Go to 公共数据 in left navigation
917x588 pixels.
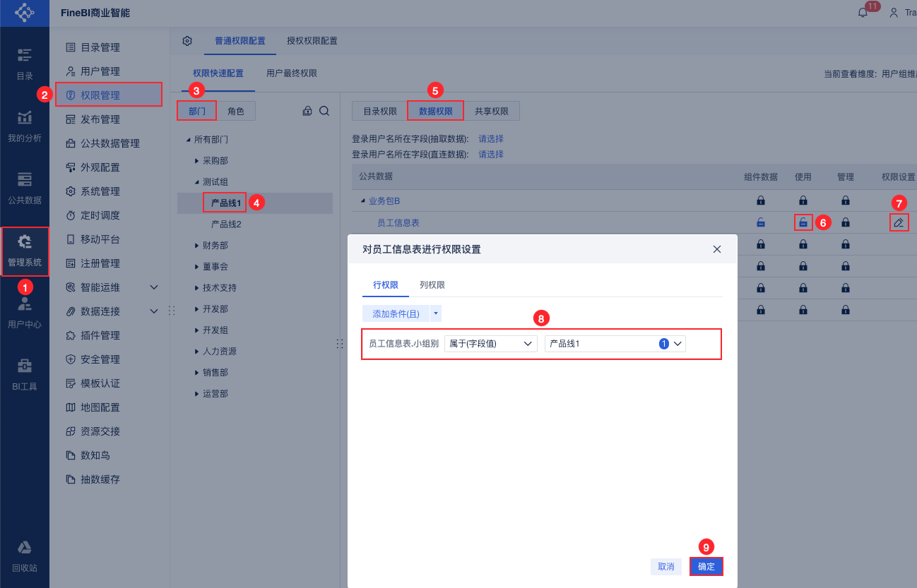(x=25, y=188)
